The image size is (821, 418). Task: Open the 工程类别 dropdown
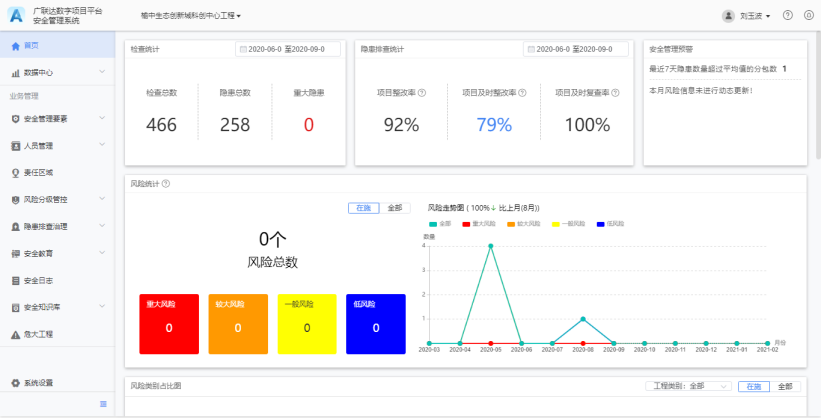(x=688, y=386)
